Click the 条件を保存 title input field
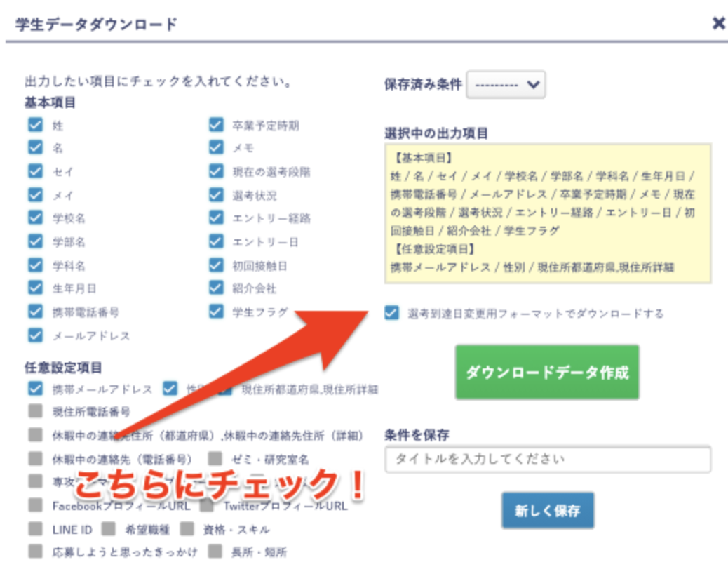 click(x=547, y=459)
